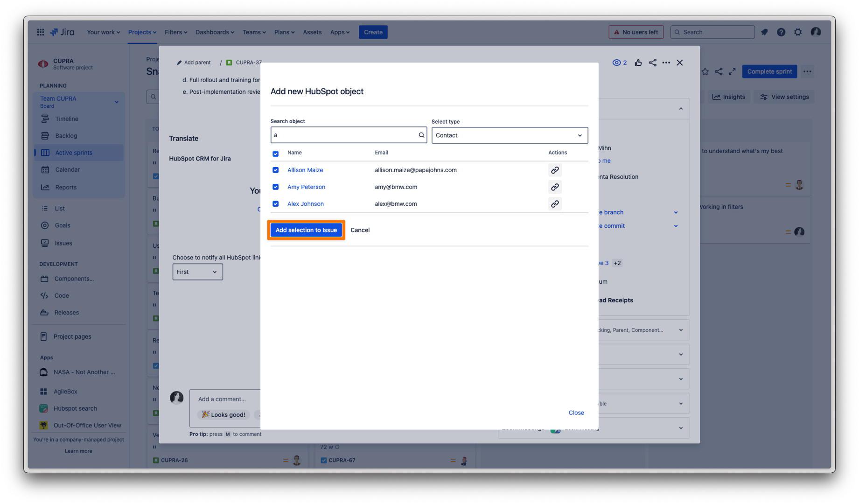The width and height of the screenshot is (859, 504).
Task: Open the user profile avatar in top bar
Action: 816,32
